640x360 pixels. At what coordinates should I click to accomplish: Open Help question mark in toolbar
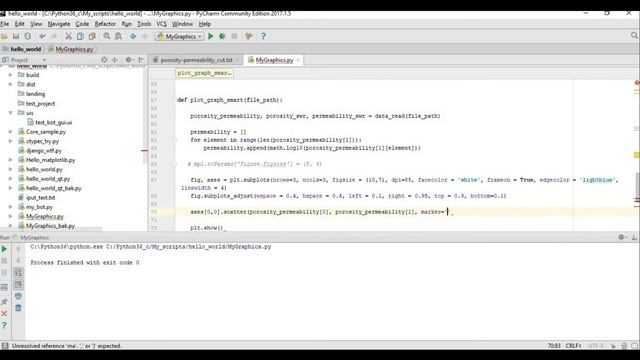click(263, 36)
